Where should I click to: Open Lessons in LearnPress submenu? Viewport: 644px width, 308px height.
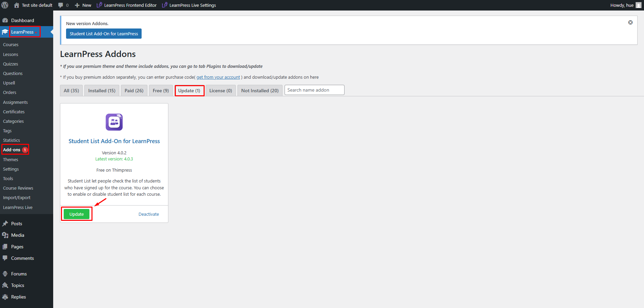tap(11, 54)
